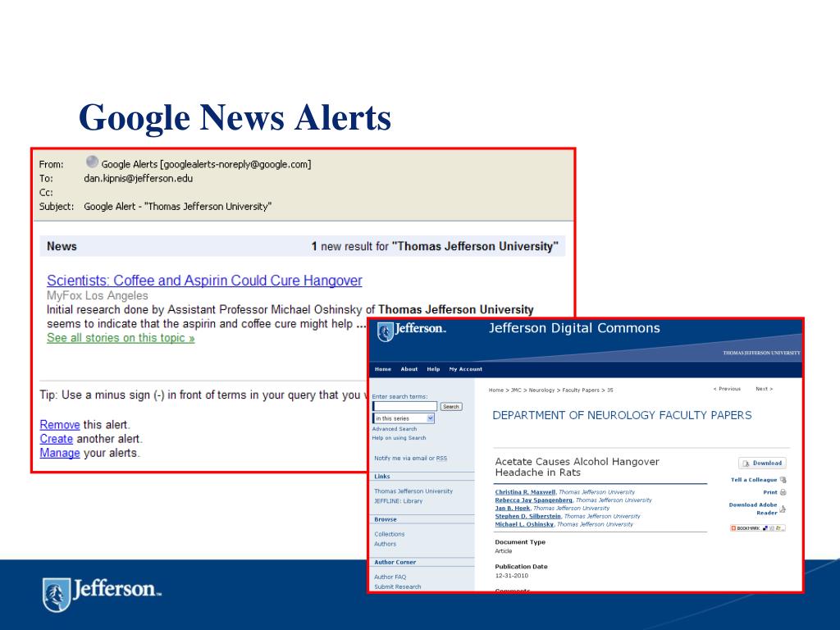Browse Authors in the sidebar
Screen dimensions: 840x630
point(386,545)
